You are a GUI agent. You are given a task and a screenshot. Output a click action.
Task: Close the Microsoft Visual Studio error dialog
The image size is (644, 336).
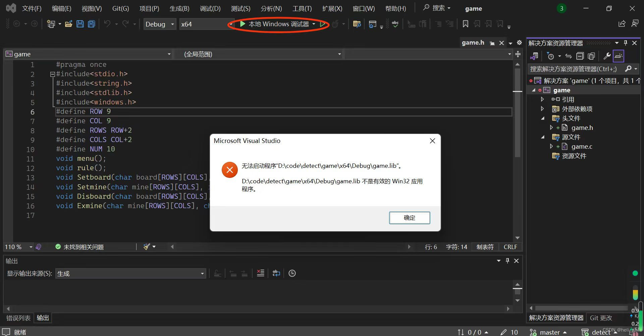click(432, 141)
